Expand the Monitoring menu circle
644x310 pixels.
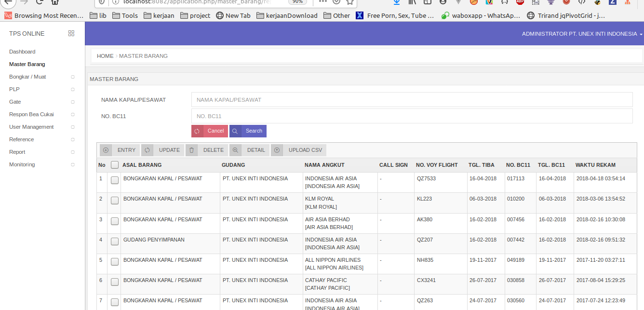(x=73, y=164)
